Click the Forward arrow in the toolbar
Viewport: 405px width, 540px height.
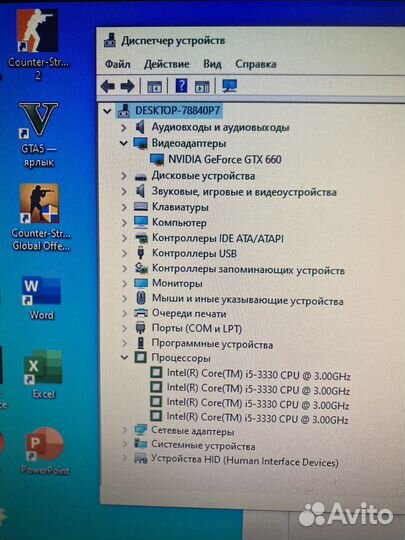127,86
